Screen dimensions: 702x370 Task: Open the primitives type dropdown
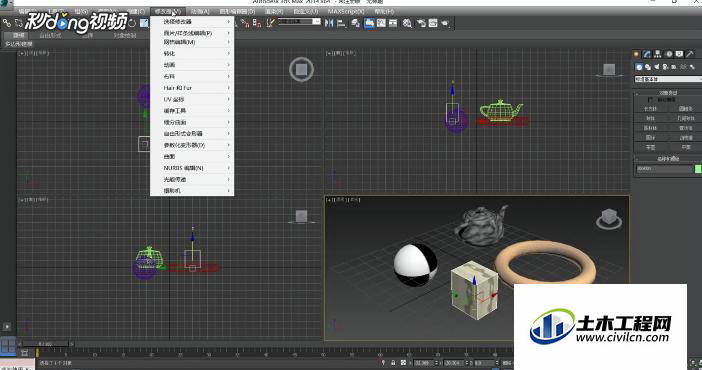(x=668, y=79)
